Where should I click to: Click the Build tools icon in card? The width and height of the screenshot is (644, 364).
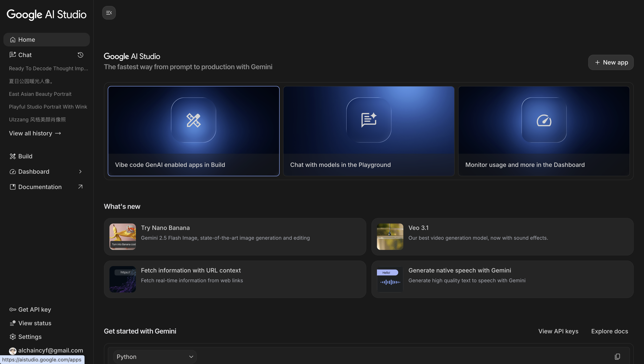click(193, 120)
